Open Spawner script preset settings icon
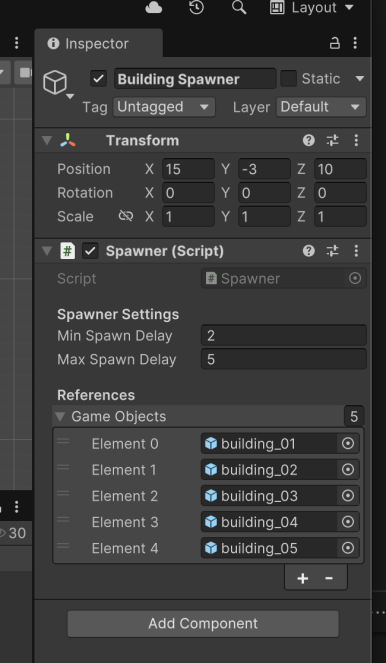The image size is (386, 663). 333,251
